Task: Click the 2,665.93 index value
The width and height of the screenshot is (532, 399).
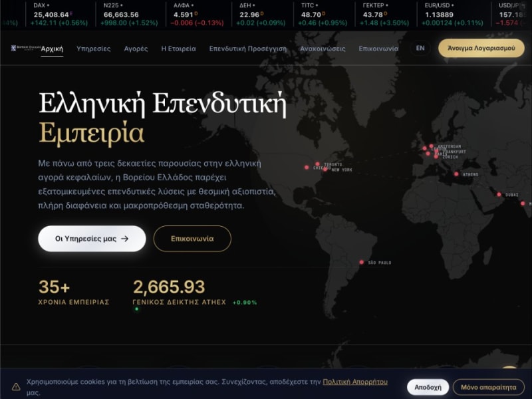Action: [x=169, y=287]
